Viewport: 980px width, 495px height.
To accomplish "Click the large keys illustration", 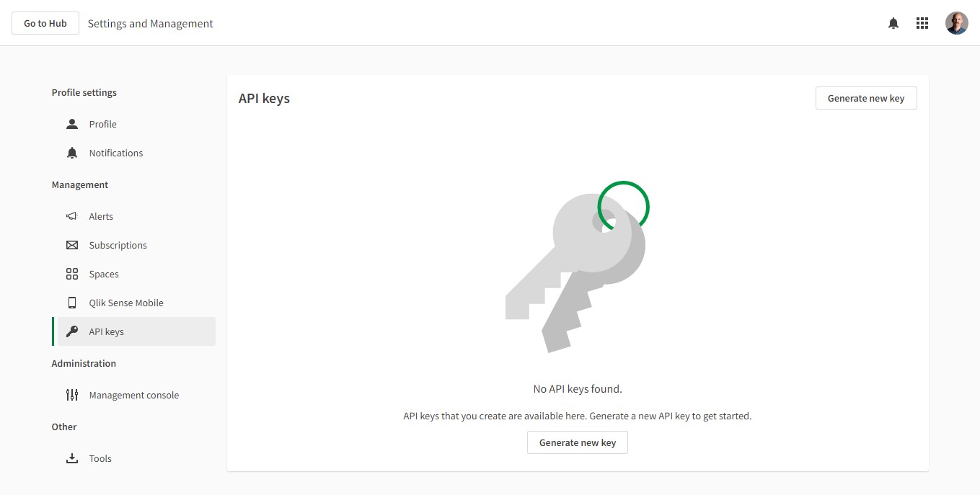I will pos(577,267).
